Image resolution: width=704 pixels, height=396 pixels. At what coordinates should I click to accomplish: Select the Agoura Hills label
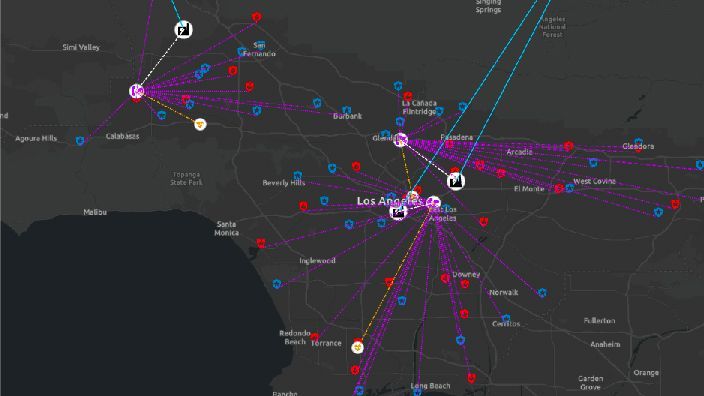[36, 138]
